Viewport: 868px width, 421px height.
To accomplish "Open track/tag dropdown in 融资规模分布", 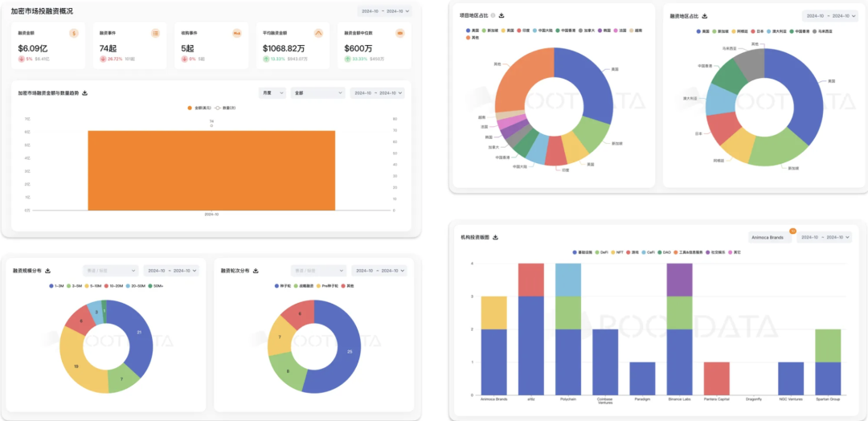I will click(109, 271).
